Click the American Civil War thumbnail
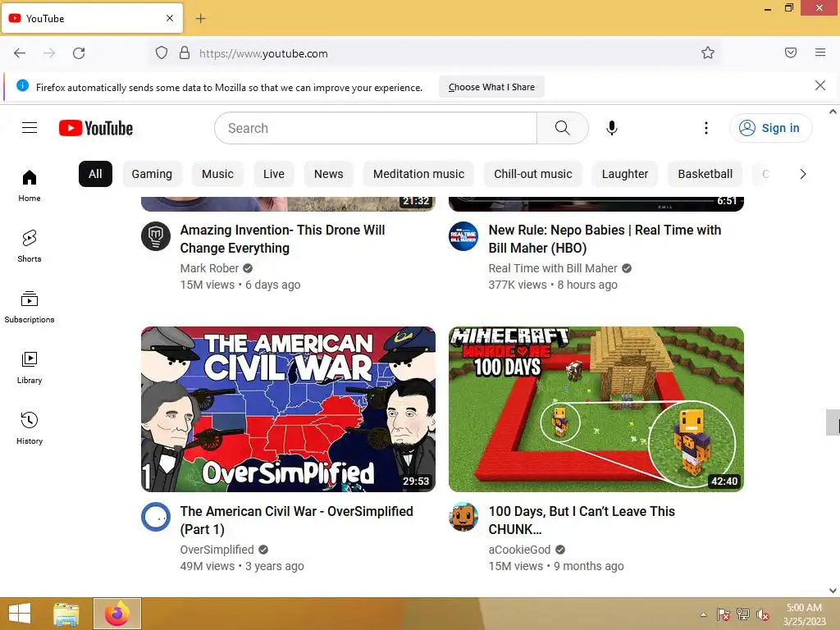The height and width of the screenshot is (630, 840). point(288,409)
